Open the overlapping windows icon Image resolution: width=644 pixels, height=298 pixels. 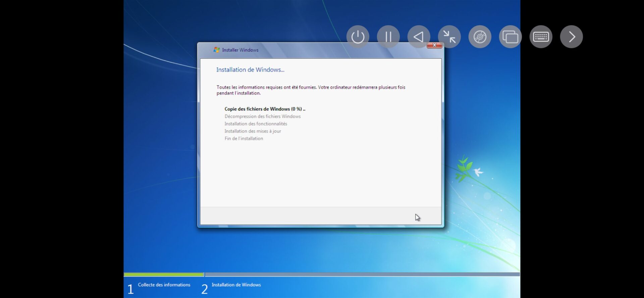510,37
